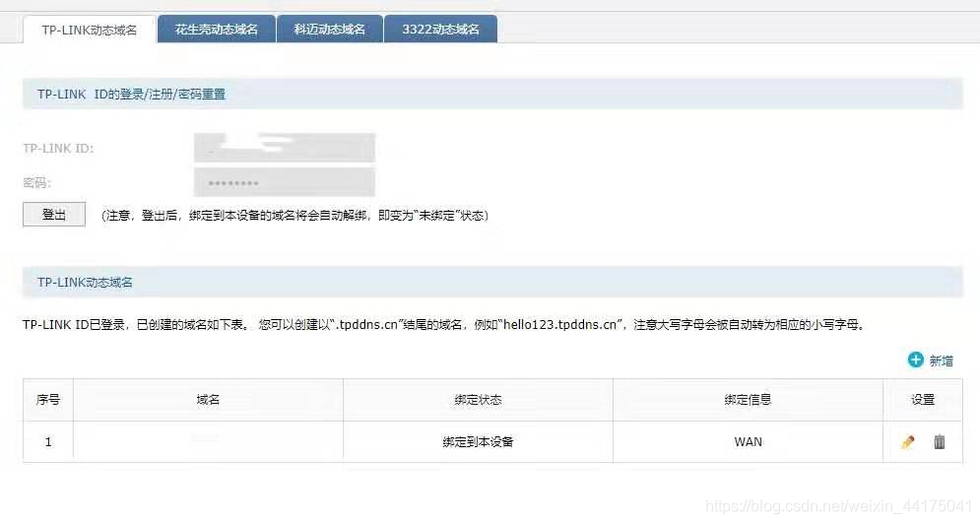Click the logout warning note text
Viewport: 980px width, 524px height.
[295, 215]
